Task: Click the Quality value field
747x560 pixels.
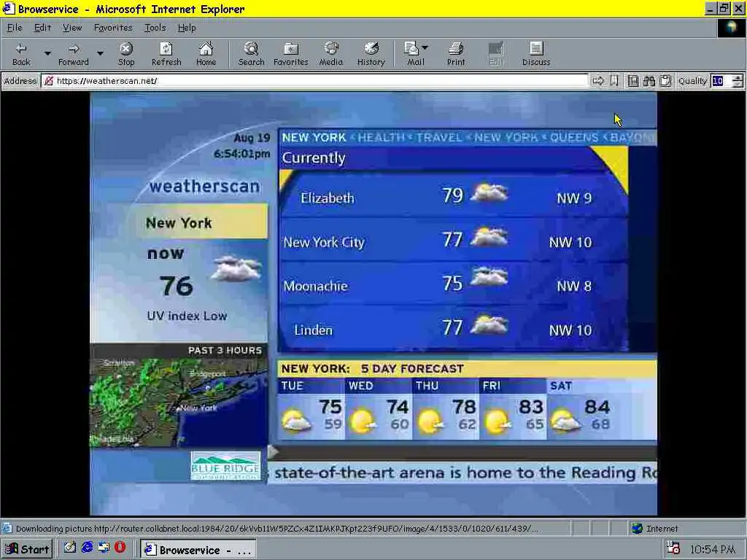Action: (x=721, y=81)
